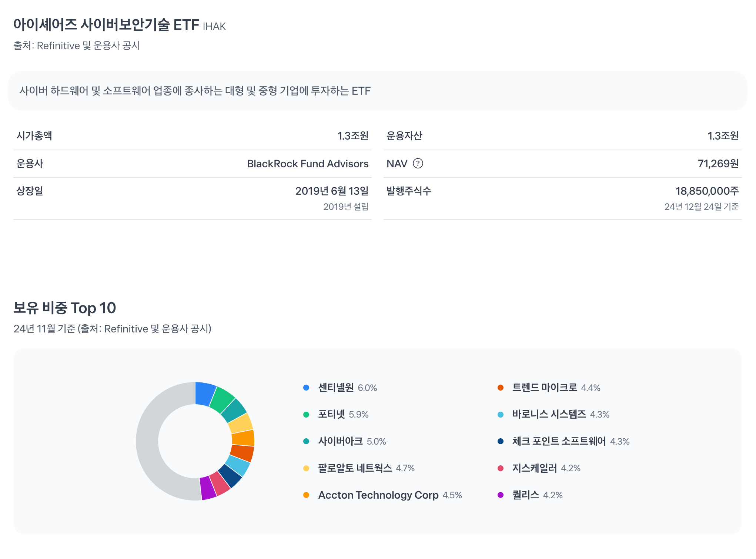Click the light blue 바로니스 시스템즈 legend dot
756x559 pixels.
(501, 415)
